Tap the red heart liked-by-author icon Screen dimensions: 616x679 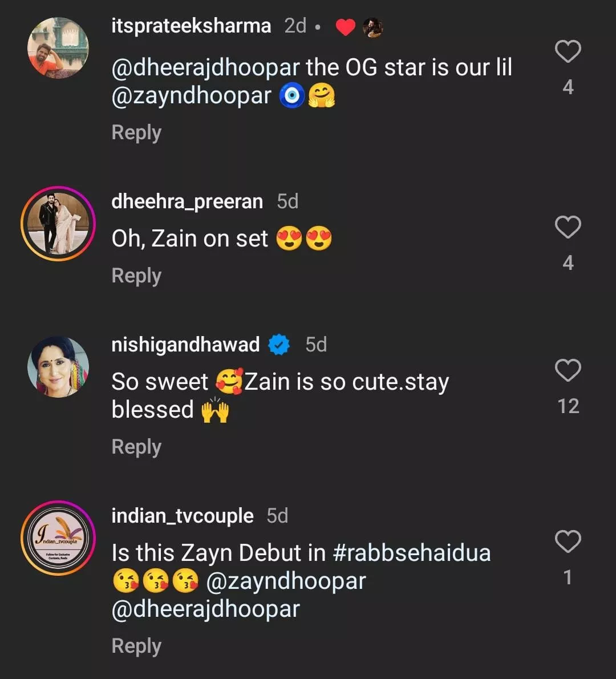[x=345, y=27]
